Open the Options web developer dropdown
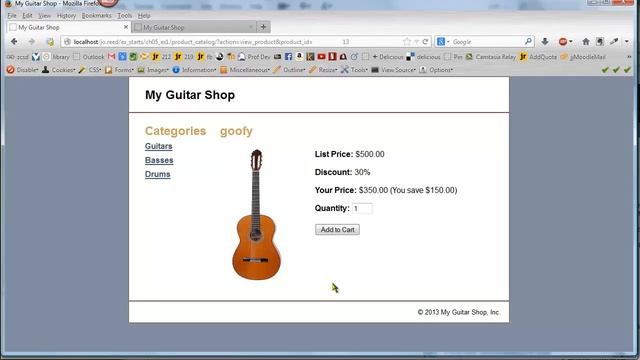Viewport: 640px width, 360px height. [436, 70]
